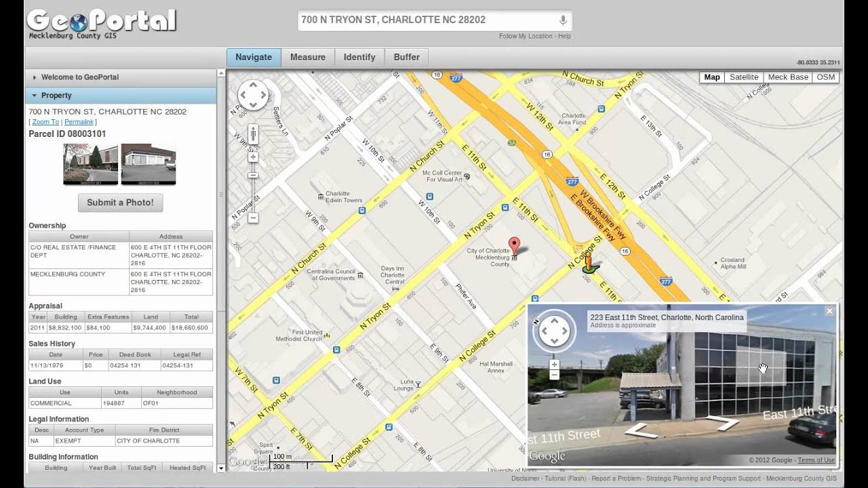The width and height of the screenshot is (868, 488).
Task: Select the Navigate tool tab
Action: 254,57
